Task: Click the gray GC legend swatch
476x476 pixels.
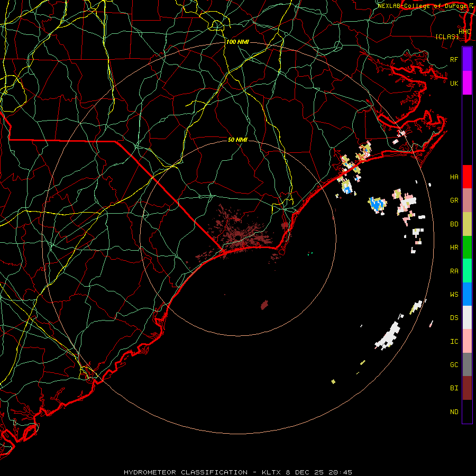Action: coord(467,364)
